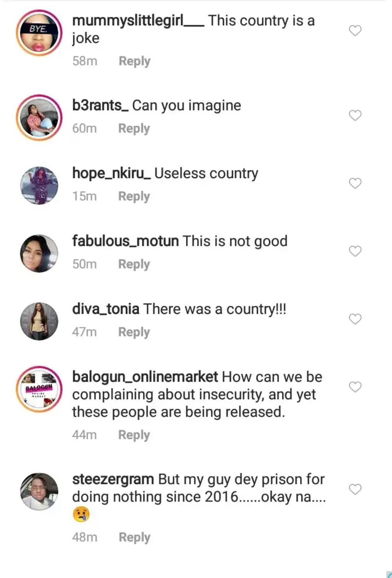Toggle like on 'There was a country!!!' comment
Screen dimensions: 392x578
click(x=354, y=318)
